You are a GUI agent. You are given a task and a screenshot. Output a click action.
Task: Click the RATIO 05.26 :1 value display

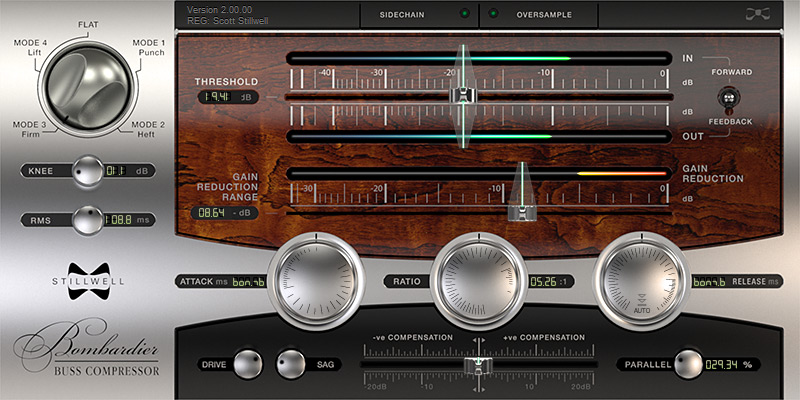(551, 281)
